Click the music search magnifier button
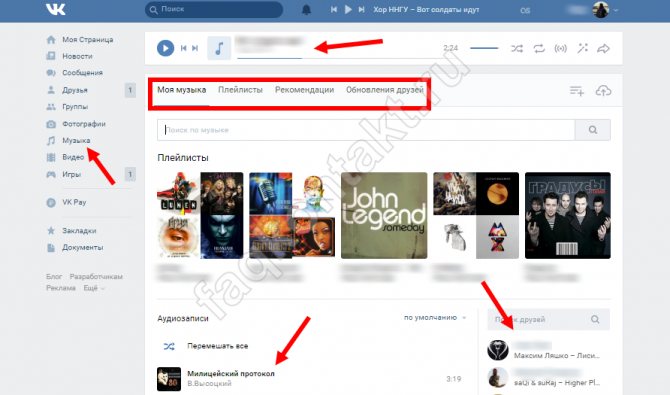 (592, 130)
